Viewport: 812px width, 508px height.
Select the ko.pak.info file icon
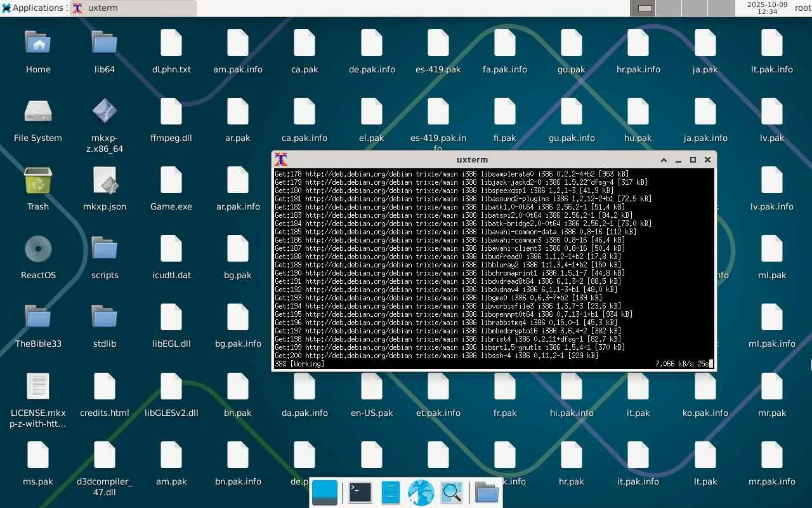[x=705, y=387]
